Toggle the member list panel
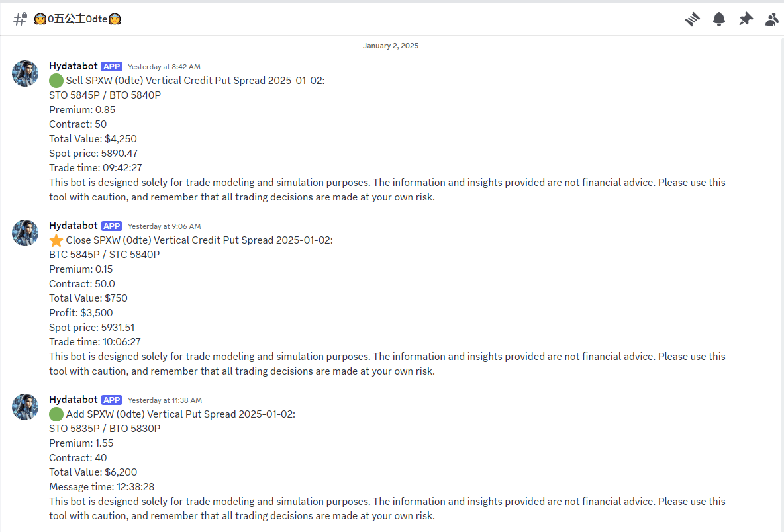The width and height of the screenshot is (784, 532). point(772,19)
